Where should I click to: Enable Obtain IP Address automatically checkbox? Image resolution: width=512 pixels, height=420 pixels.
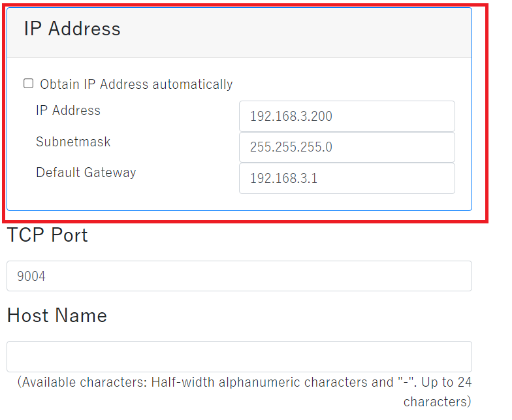pos(28,84)
